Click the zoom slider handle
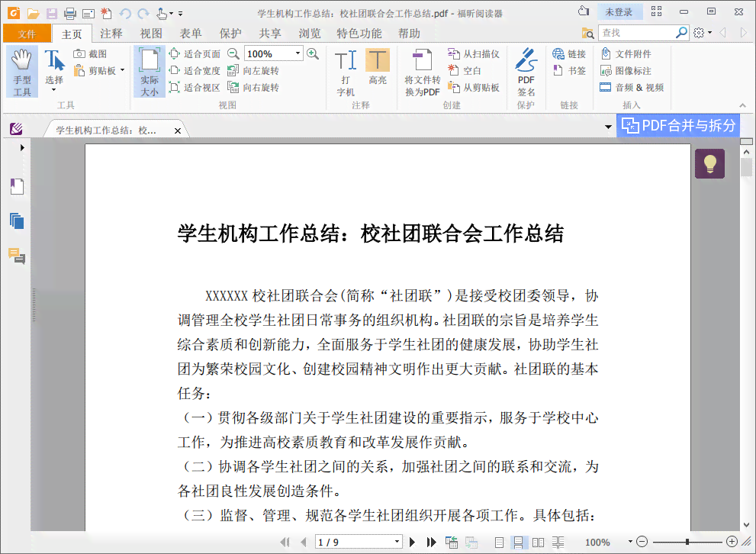The height and width of the screenshot is (554, 756). point(687,542)
